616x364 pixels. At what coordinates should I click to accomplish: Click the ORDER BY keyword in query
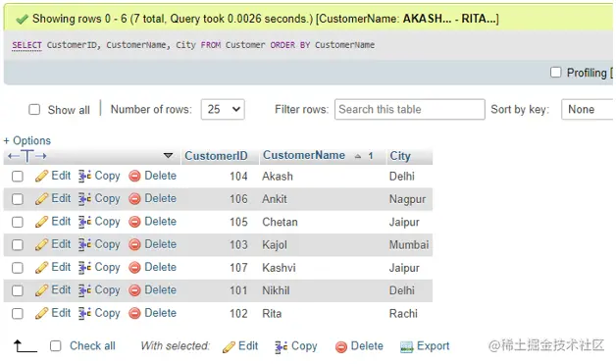click(290, 45)
